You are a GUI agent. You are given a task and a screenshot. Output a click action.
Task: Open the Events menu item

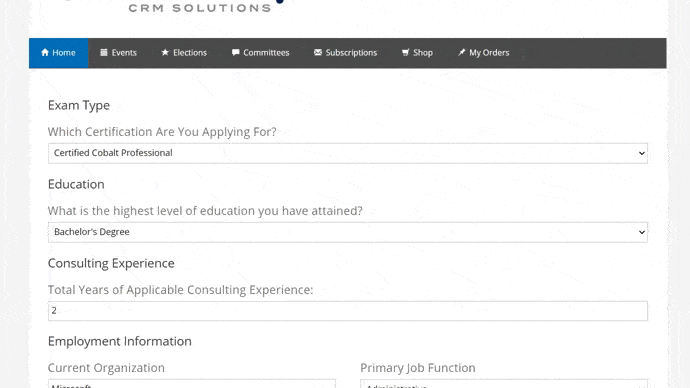point(118,53)
